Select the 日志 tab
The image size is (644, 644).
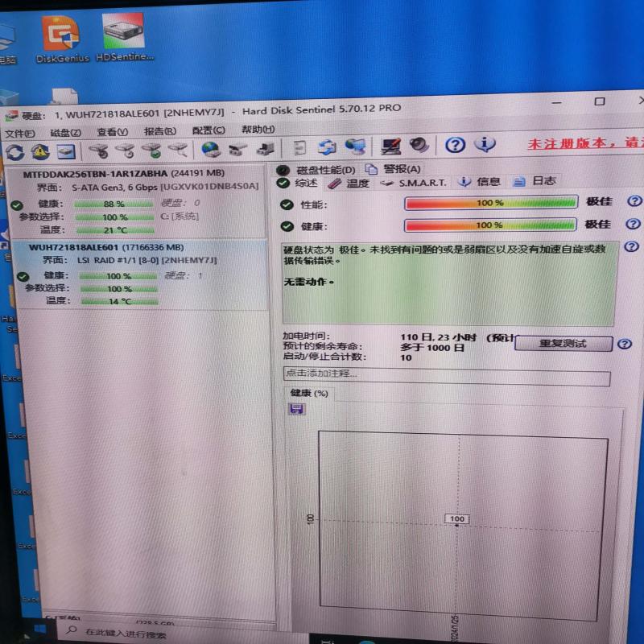pyautogui.click(x=535, y=180)
